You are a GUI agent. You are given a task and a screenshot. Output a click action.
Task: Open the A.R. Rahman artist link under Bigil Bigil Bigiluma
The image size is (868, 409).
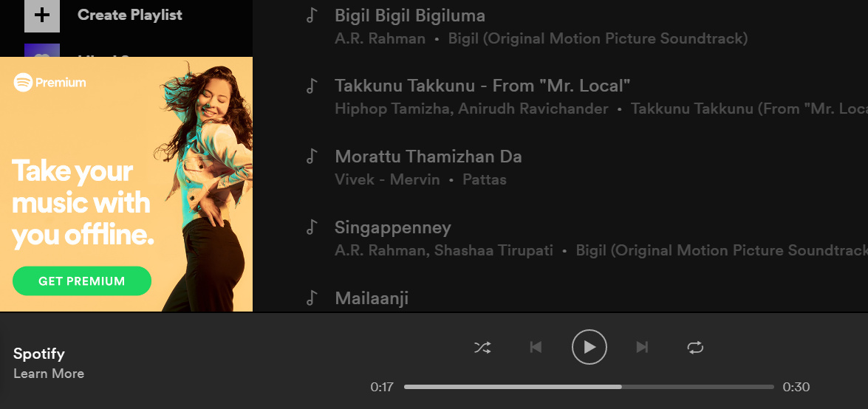pos(380,38)
